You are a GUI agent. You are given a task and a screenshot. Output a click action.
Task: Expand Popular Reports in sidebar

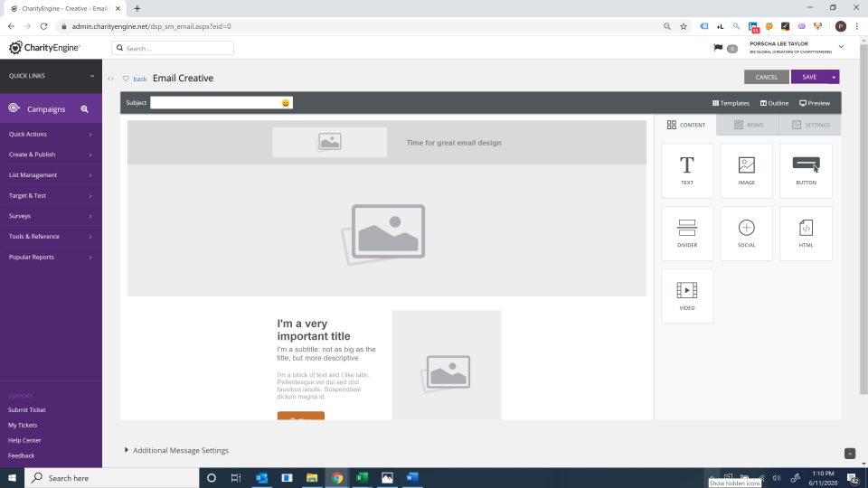pyautogui.click(x=51, y=257)
